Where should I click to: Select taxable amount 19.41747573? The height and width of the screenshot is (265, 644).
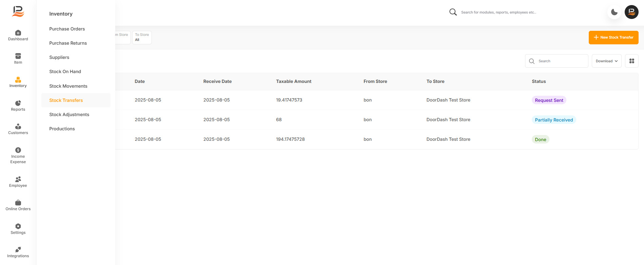(289, 100)
